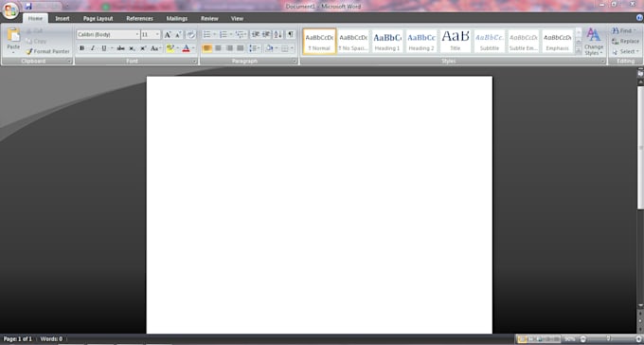
Task: Clear formatting with the eraser icon
Action: (x=190, y=35)
